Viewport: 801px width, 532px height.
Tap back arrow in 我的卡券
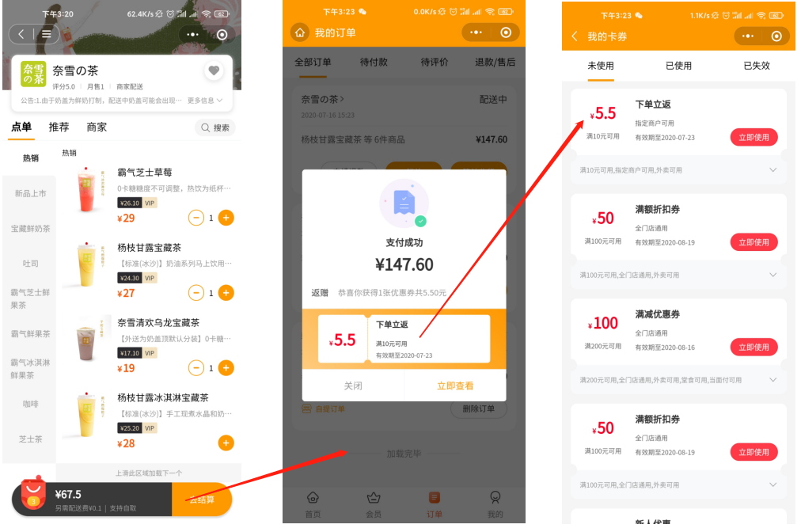click(x=575, y=36)
